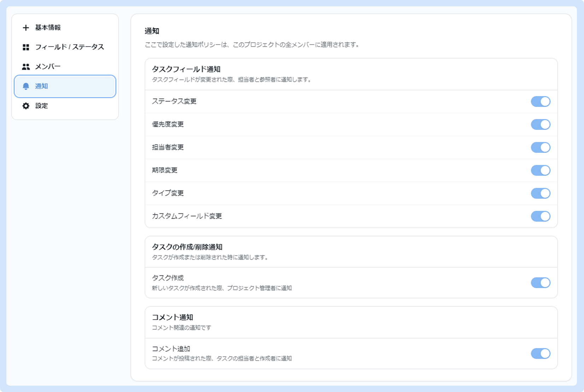The width and height of the screenshot is (584, 392).
Task: Click the people icon beside メンバー
Action: click(x=26, y=66)
